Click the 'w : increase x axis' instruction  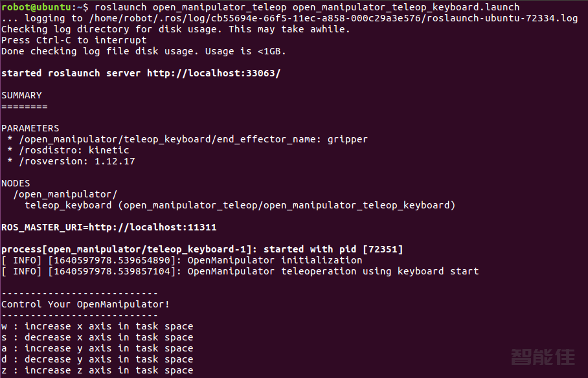tap(97, 326)
